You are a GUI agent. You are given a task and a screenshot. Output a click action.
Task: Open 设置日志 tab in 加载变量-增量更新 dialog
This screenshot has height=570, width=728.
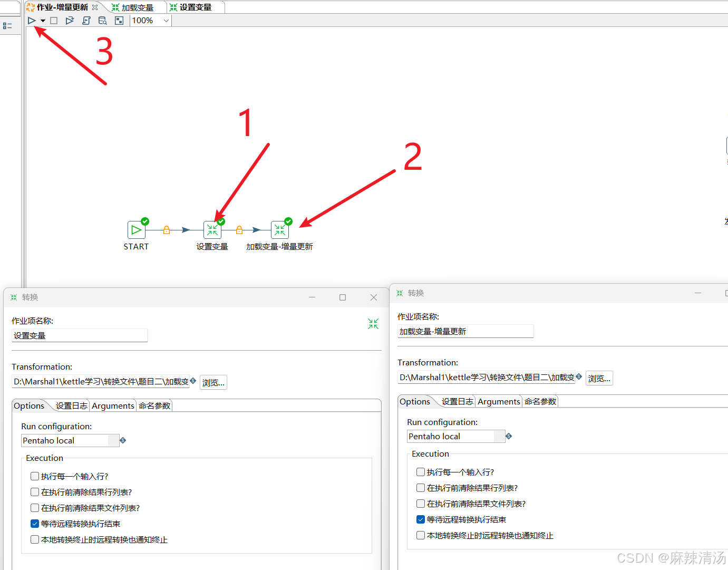tap(458, 401)
